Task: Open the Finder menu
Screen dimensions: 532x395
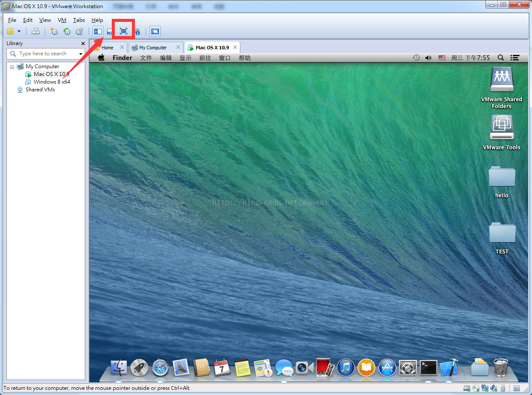Action: tap(123, 58)
